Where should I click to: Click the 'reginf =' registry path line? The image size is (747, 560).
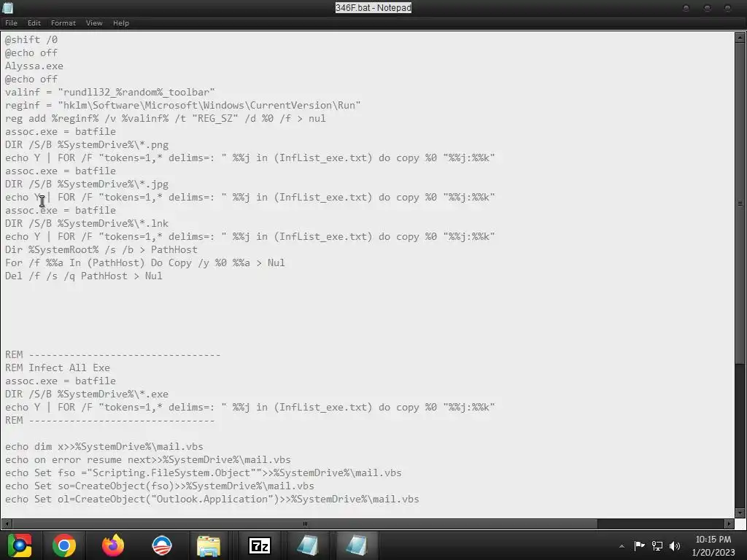183,105
